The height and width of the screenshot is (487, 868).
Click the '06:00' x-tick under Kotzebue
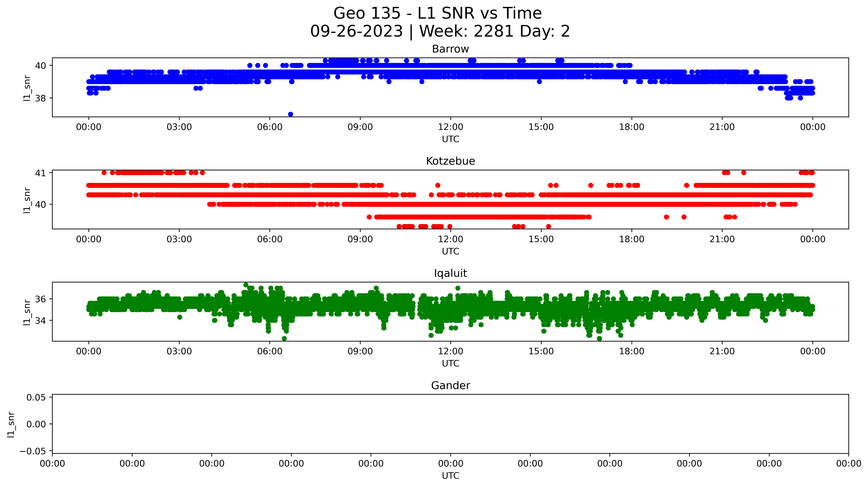pos(270,239)
